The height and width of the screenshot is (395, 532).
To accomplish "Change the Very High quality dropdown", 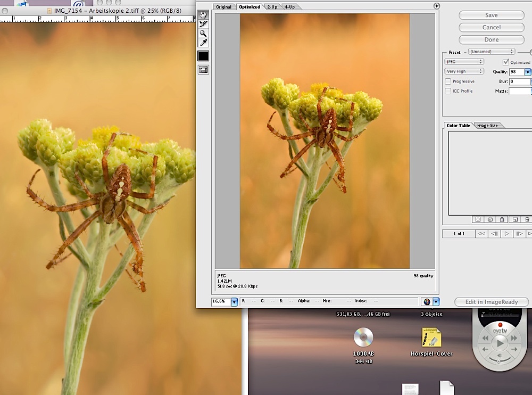I will tap(464, 71).
